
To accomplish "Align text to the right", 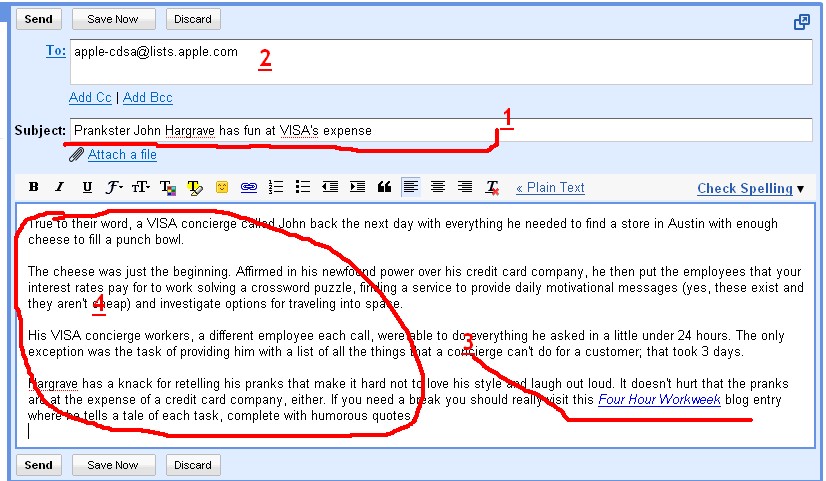I will (x=465, y=187).
